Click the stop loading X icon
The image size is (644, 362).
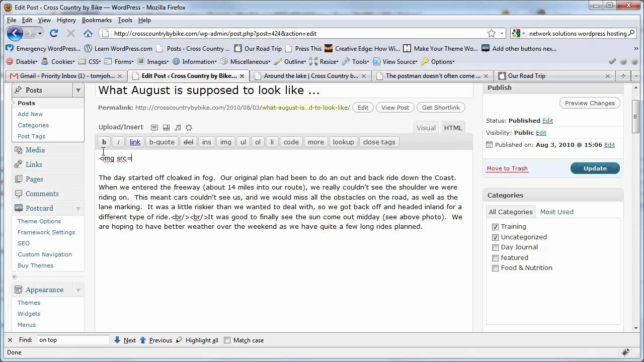click(71, 34)
